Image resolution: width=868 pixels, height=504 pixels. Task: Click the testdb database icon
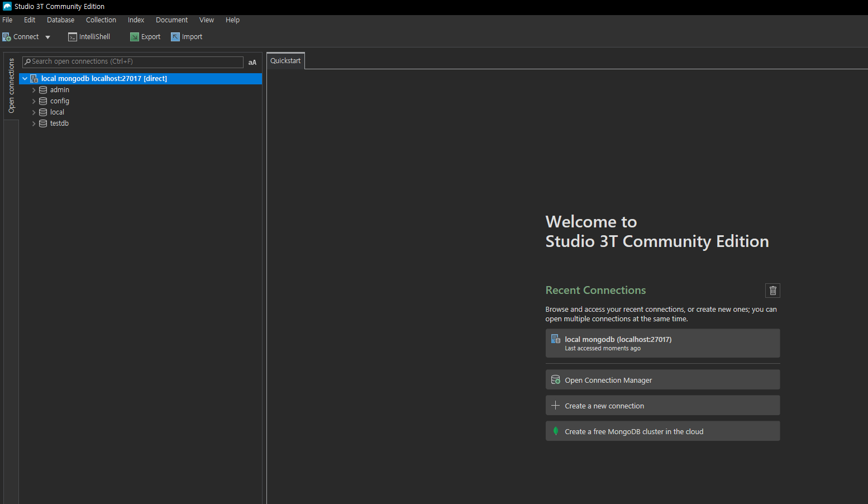pos(43,123)
